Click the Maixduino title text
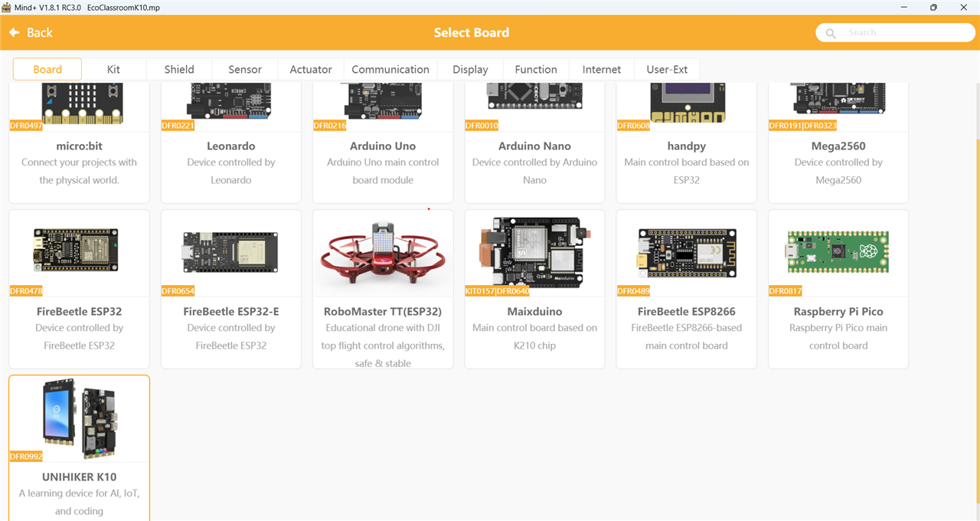The width and height of the screenshot is (980, 521). (534, 311)
